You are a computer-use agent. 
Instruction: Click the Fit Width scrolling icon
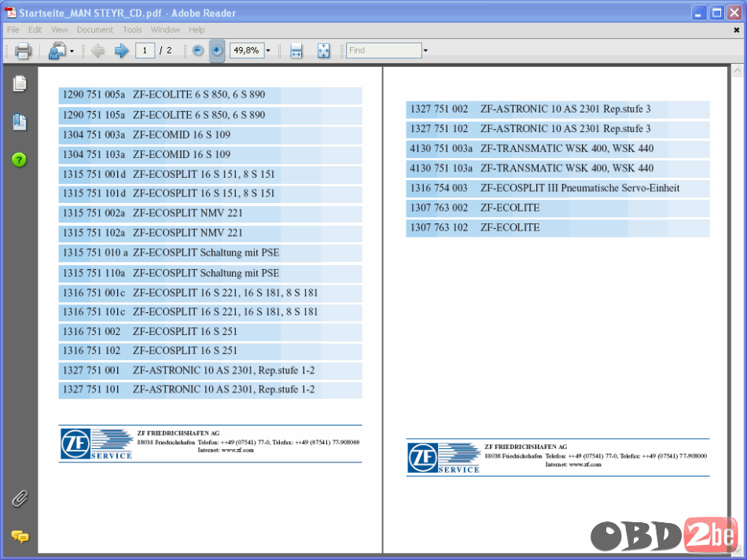(x=296, y=50)
